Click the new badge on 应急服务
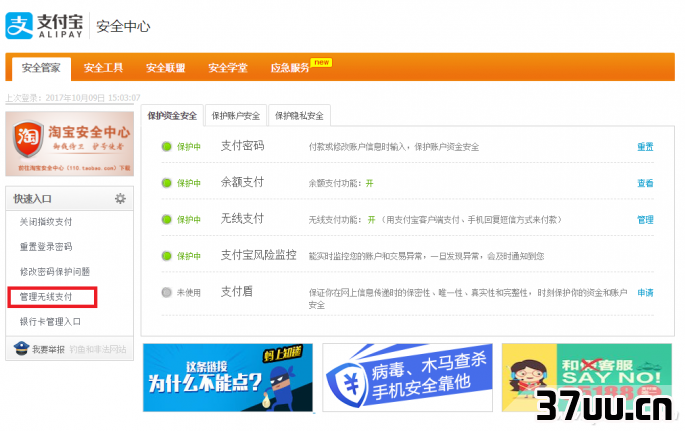This screenshot has width=685, height=431. click(x=322, y=62)
